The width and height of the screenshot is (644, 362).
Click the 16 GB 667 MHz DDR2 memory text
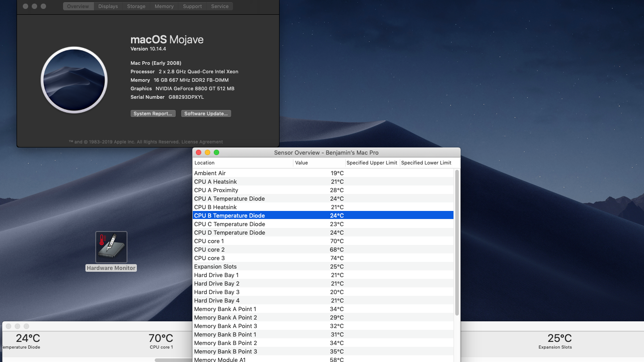click(x=192, y=80)
